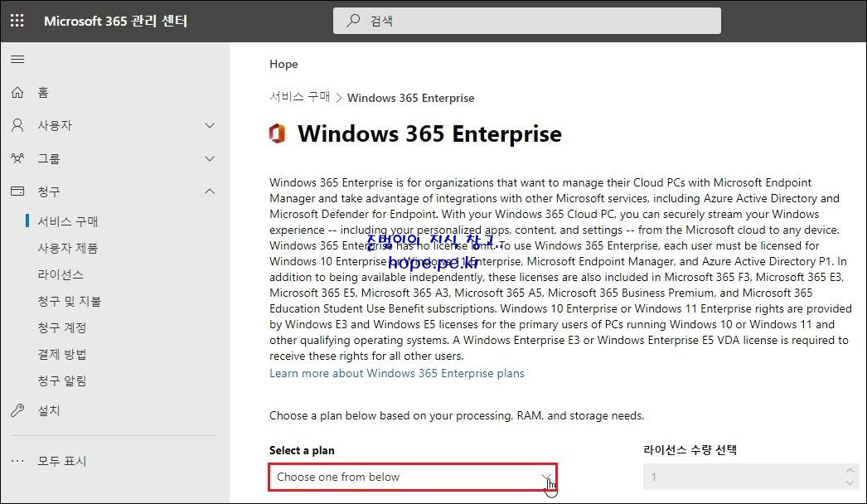Click the 청구 credit card icon
The image size is (867, 504).
(x=17, y=191)
